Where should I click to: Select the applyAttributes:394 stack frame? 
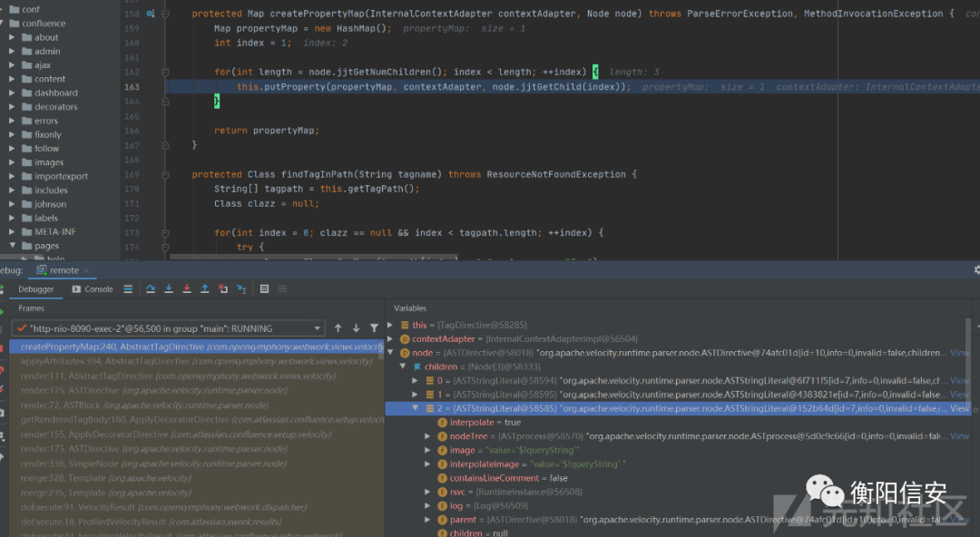[x=196, y=361]
